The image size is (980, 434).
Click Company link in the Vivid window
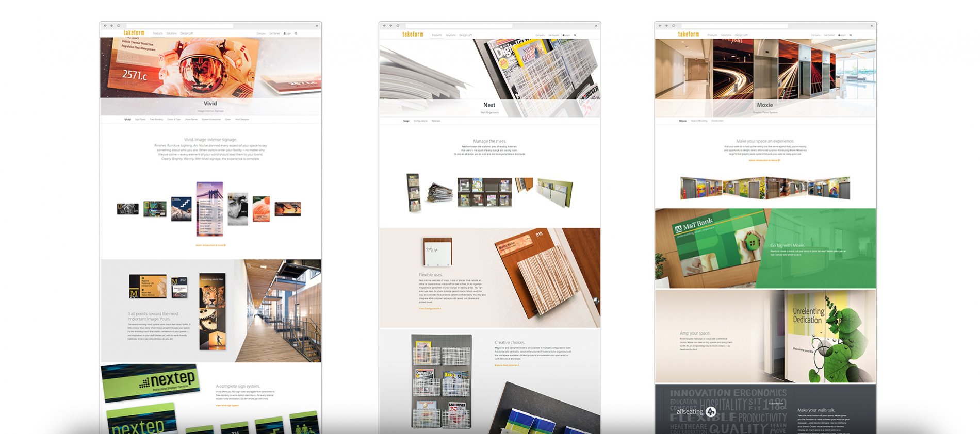pyautogui.click(x=261, y=34)
